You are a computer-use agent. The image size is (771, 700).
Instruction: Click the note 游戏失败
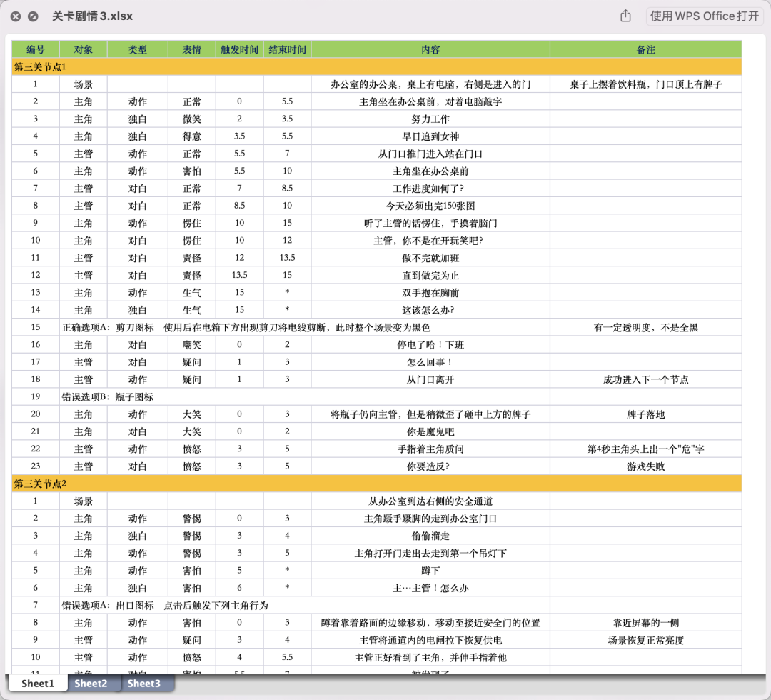645,466
